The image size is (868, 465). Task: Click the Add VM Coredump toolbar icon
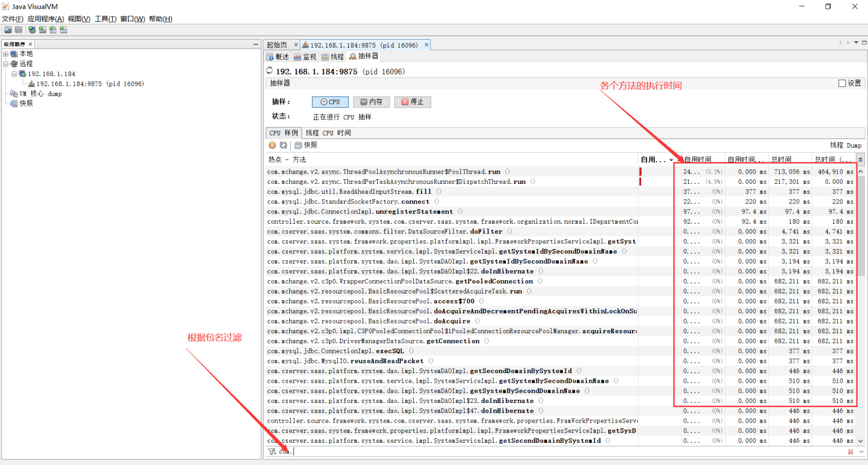(53, 30)
